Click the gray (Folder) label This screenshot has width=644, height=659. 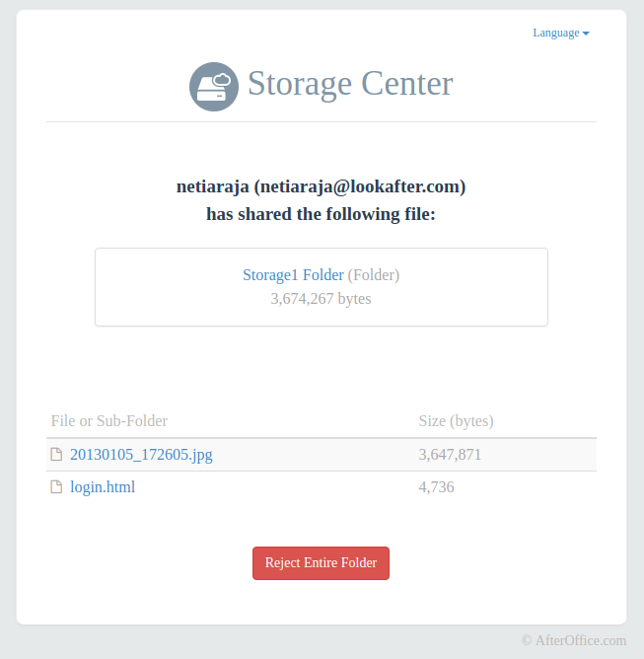[x=374, y=275]
